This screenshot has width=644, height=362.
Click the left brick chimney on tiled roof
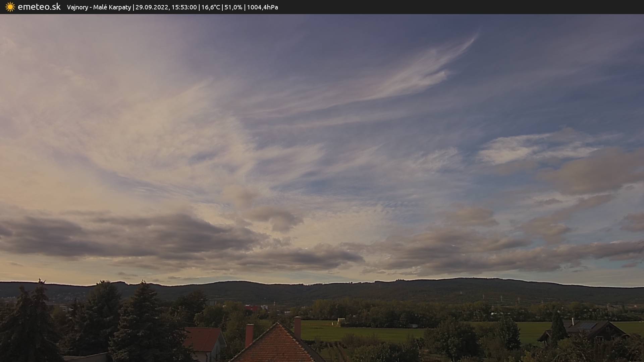click(249, 335)
